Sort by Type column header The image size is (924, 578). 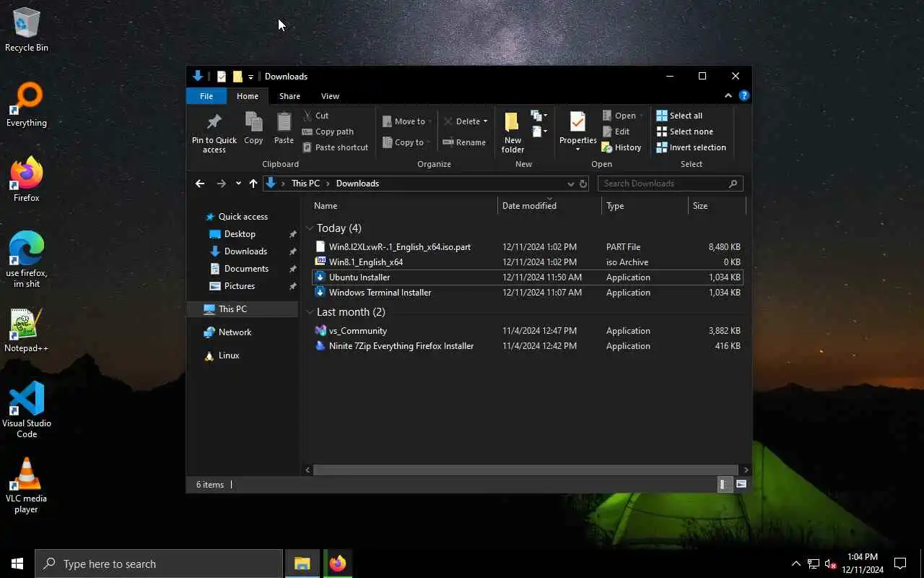tap(645, 206)
